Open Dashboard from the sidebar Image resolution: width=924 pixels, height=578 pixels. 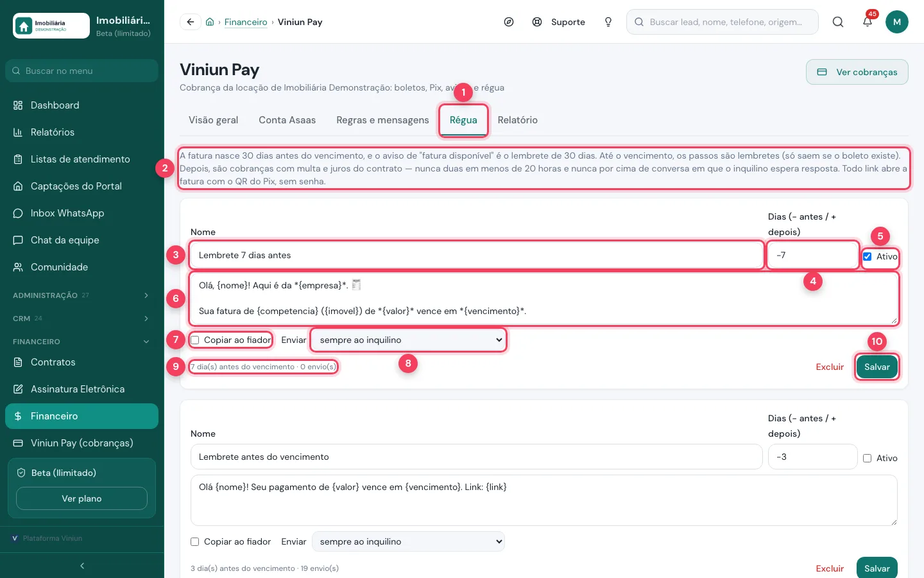(81, 105)
